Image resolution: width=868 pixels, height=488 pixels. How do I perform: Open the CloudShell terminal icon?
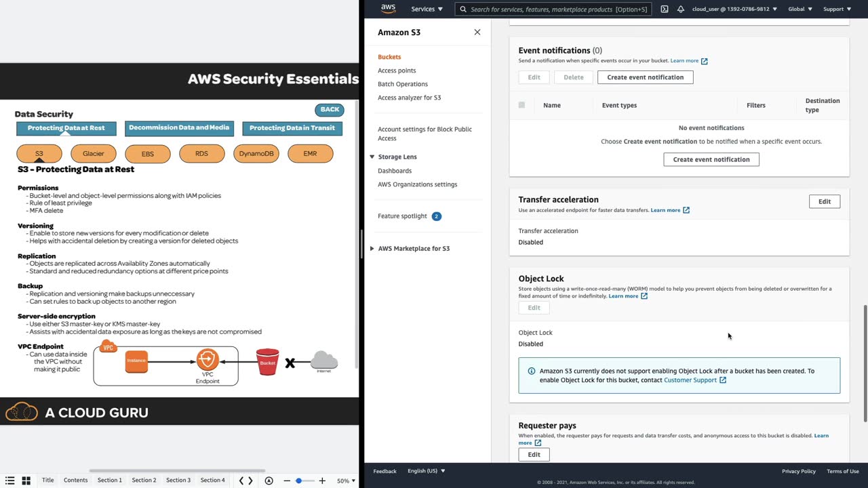point(665,9)
